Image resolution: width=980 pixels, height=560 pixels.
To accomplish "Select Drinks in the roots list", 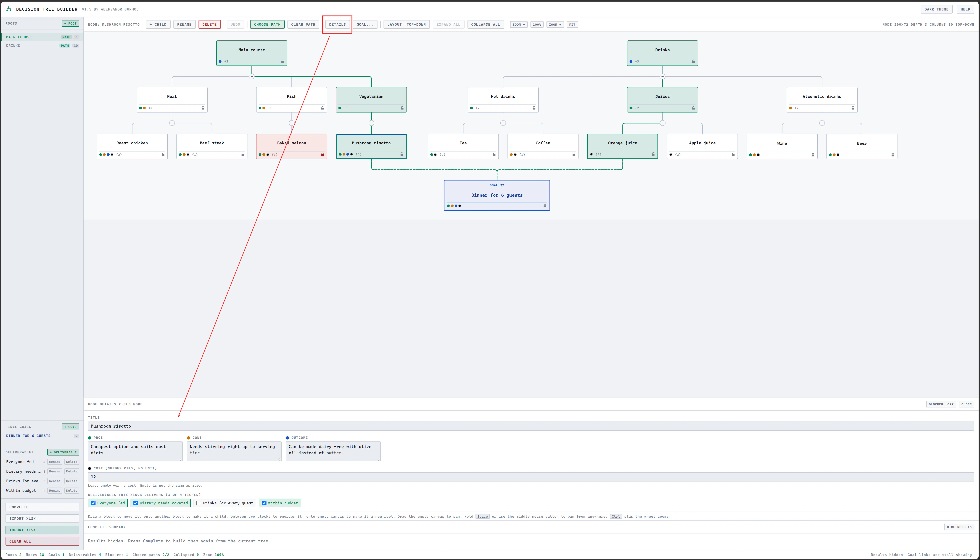I will click(42, 46).
